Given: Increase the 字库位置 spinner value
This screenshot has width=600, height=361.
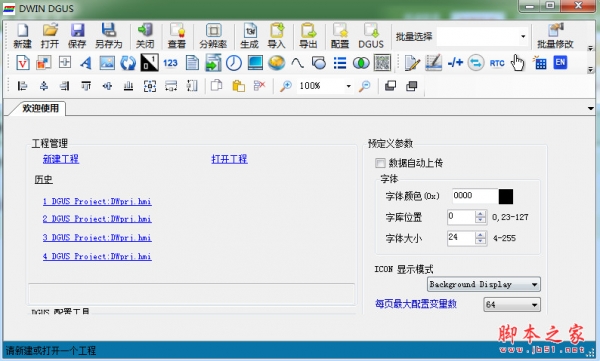Looking at the screenshot, I should [x=481, y=214].
